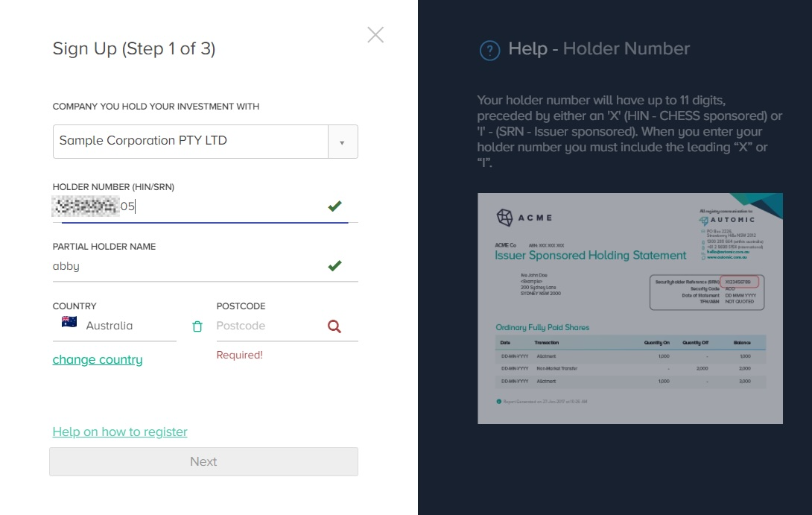Click the circled Securityholder Reference number
This screenshot has height=515, width=812.
coord(739,282)
